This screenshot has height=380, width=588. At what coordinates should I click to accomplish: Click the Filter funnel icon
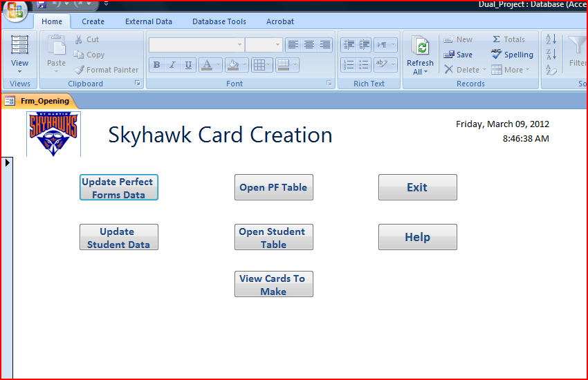pos(576,47)
